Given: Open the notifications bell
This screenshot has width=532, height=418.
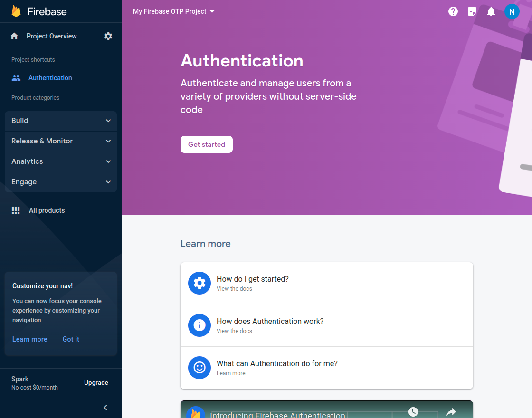Looking at the screenshot, I should point(491,11).
